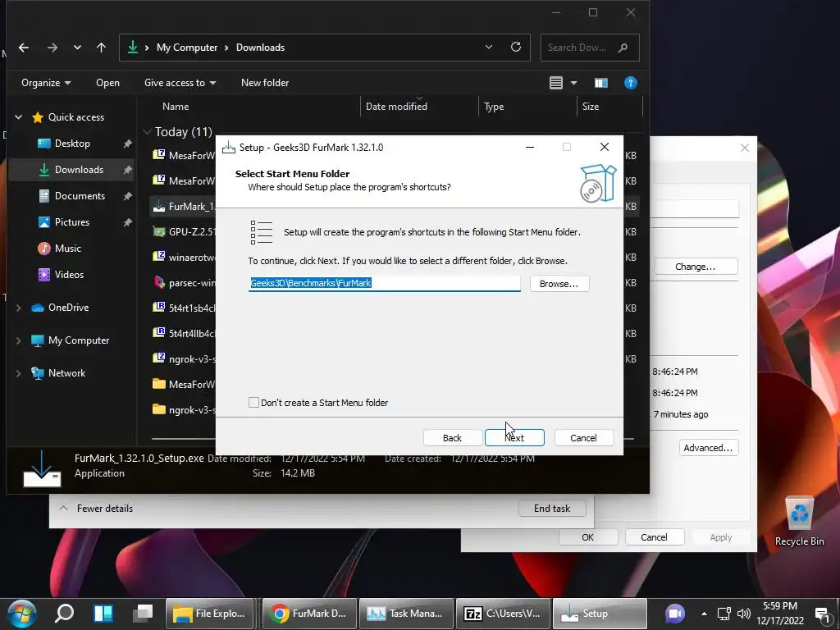Open the Organize menu

tap(46, 83)
